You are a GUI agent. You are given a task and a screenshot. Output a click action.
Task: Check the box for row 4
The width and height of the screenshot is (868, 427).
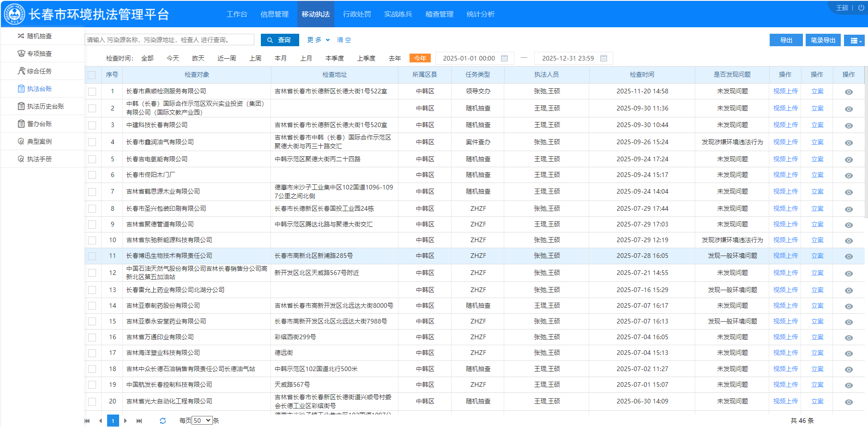tap(92, 142)
